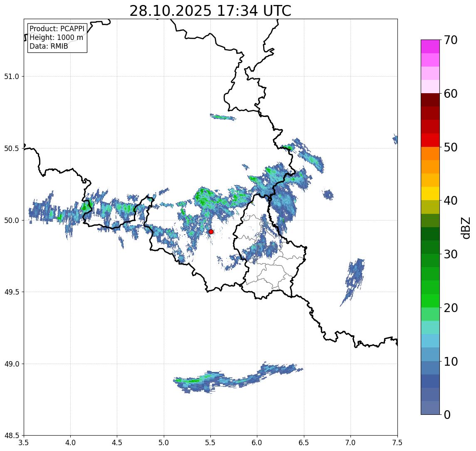Click the longitude axis label 4.5
Viewport: 476px width, 451px height.
[x=117, y=442]
